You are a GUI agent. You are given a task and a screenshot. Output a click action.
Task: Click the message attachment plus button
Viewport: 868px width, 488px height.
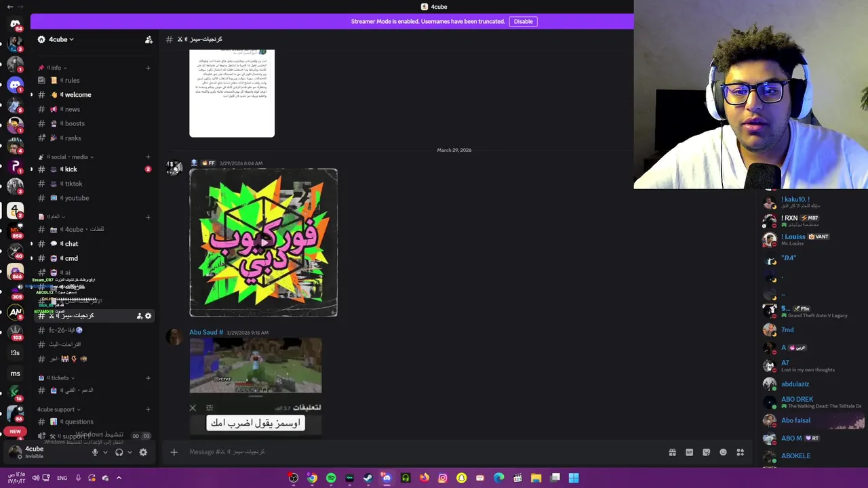pos(174,452)
